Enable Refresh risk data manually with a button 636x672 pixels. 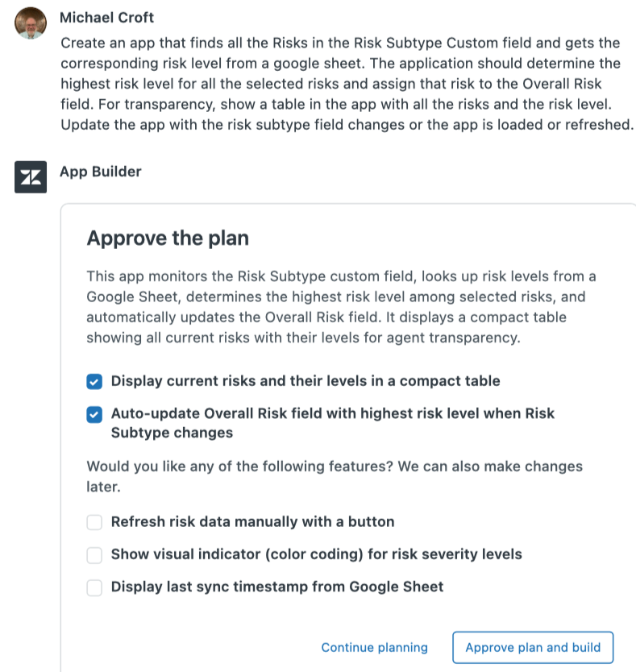(x=94, y=522)
